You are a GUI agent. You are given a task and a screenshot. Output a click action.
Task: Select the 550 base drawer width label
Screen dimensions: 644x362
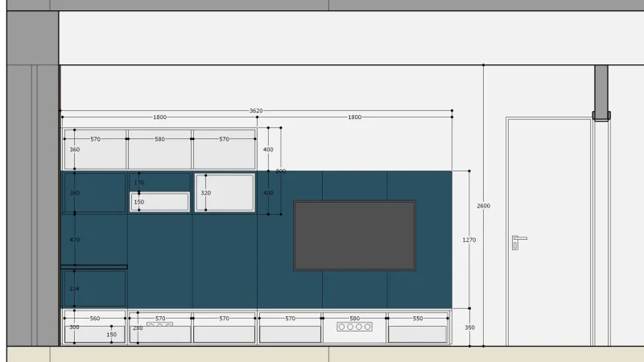tap(418, 318)
